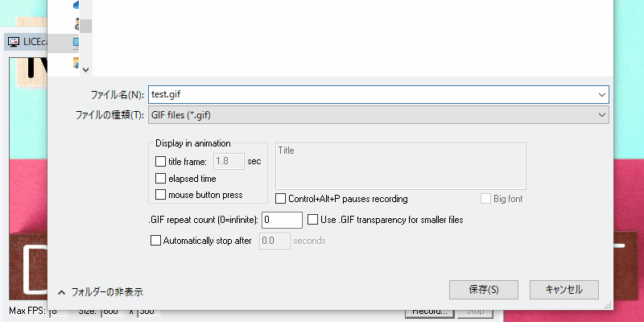Click the キャンセル cancel button
644x322 pixels.
564,290
